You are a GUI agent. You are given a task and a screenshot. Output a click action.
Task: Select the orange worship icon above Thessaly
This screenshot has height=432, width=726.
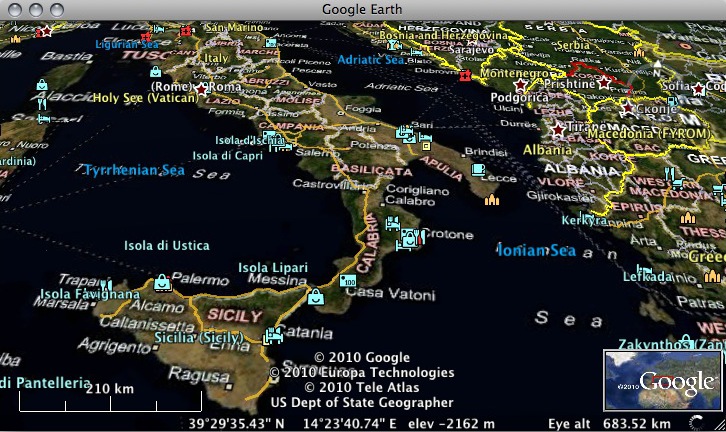(x=688, y=218)
